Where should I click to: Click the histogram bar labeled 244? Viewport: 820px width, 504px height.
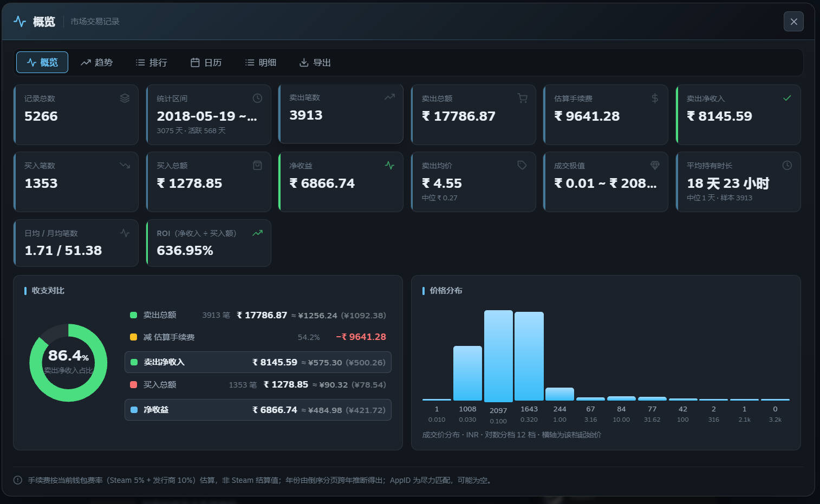click(559, 394)
